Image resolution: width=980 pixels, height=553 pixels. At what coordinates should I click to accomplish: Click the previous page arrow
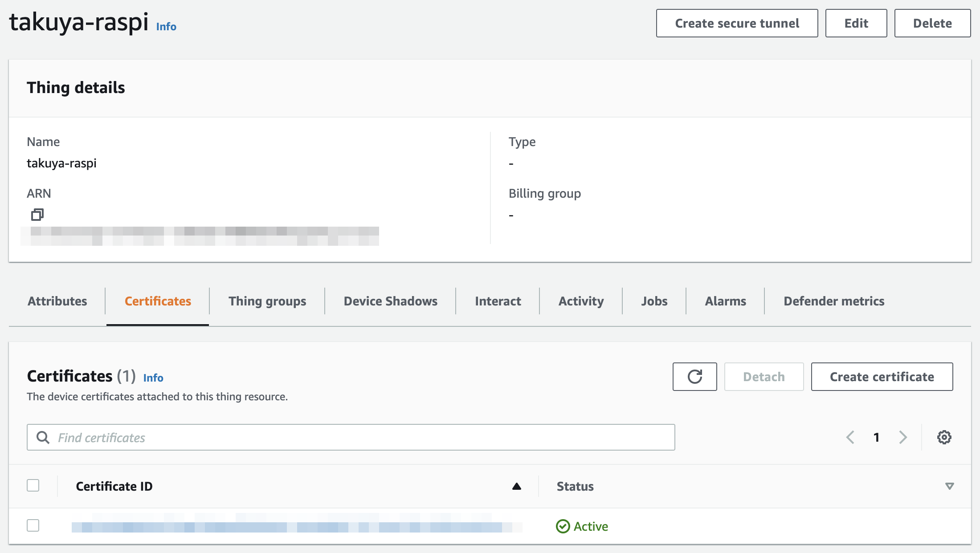point(850,437)
